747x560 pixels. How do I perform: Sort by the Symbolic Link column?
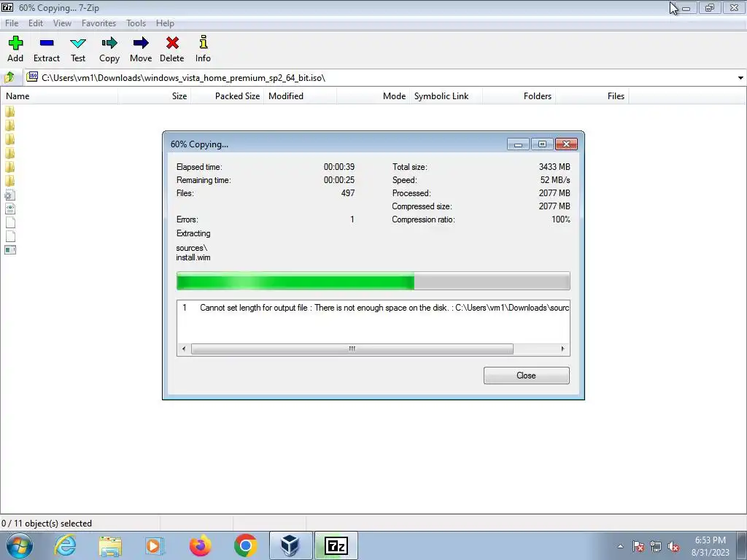tap(446, 96)
